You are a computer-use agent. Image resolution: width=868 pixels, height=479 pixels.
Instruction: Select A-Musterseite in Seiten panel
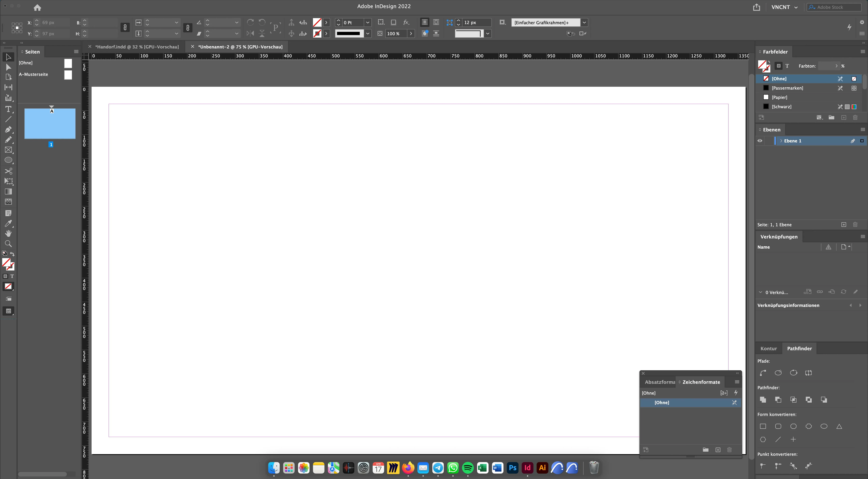tap(33, 74)
